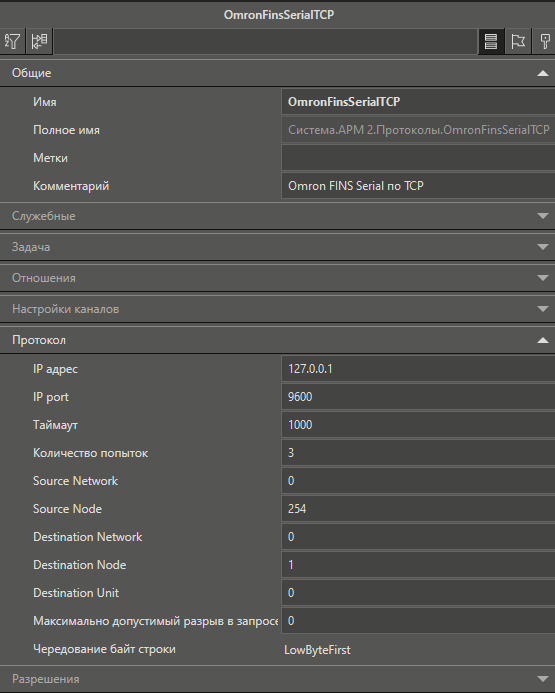
Task: Collapse the Протокол section
Action: click(x=278, y=340)
